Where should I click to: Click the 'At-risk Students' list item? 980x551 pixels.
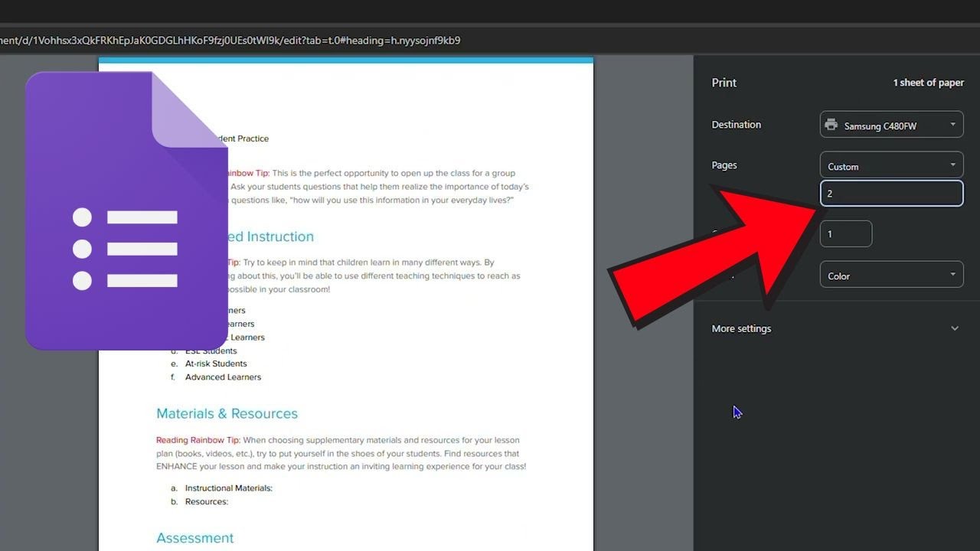[216, 364]
